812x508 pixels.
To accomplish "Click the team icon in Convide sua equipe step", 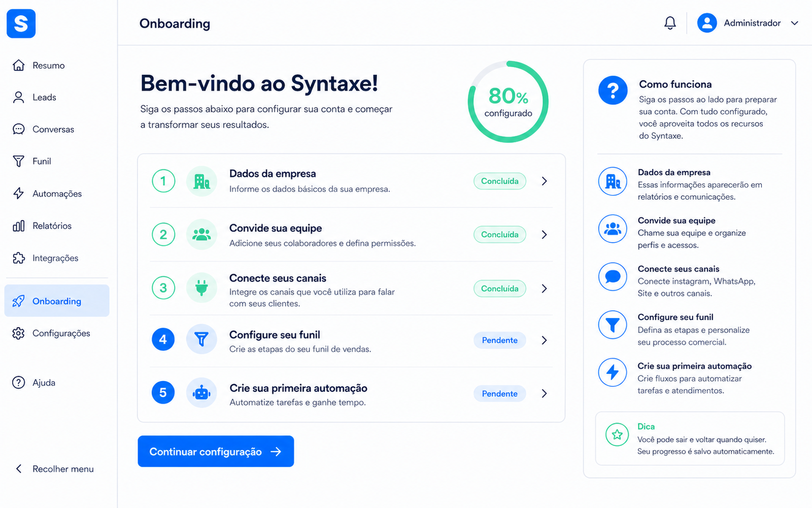I will 201,234.
